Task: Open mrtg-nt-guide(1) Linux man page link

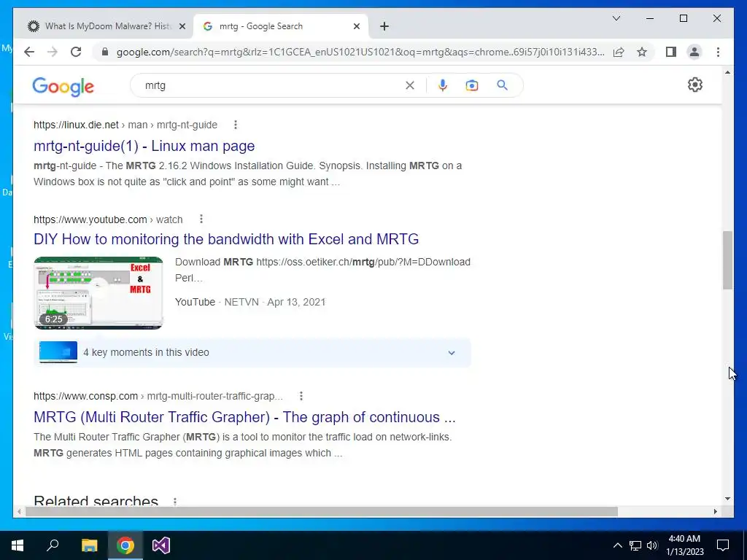Action: click(144, 146)
